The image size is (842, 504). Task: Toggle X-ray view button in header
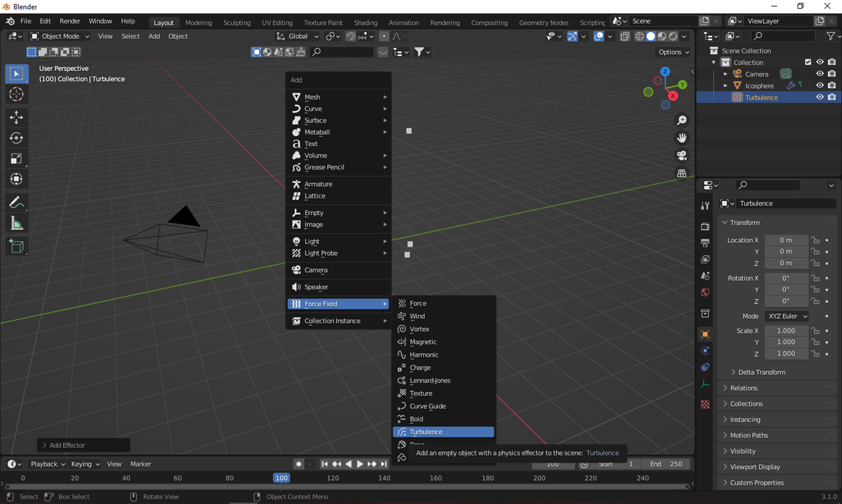(624, 36)
